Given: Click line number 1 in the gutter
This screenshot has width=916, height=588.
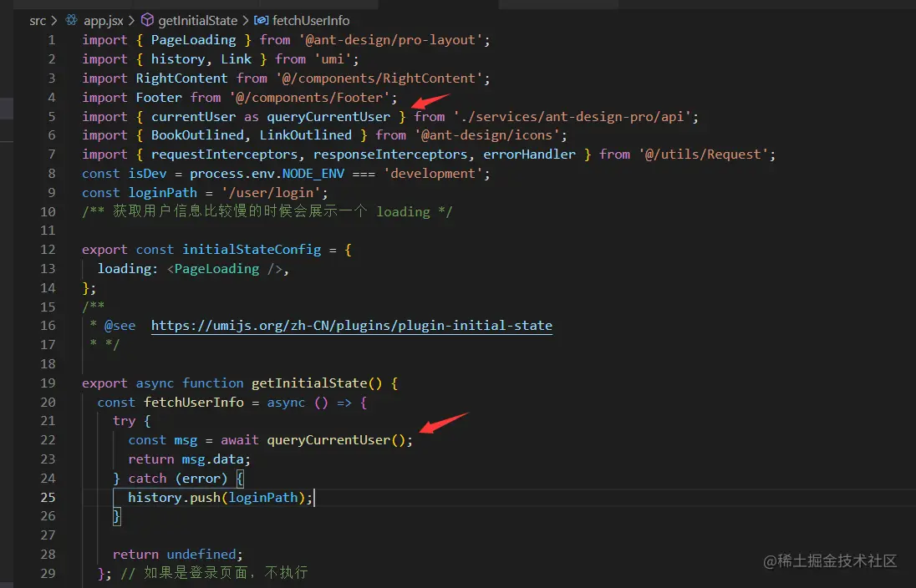Looking at the screenshot, I should click(52, 40).
